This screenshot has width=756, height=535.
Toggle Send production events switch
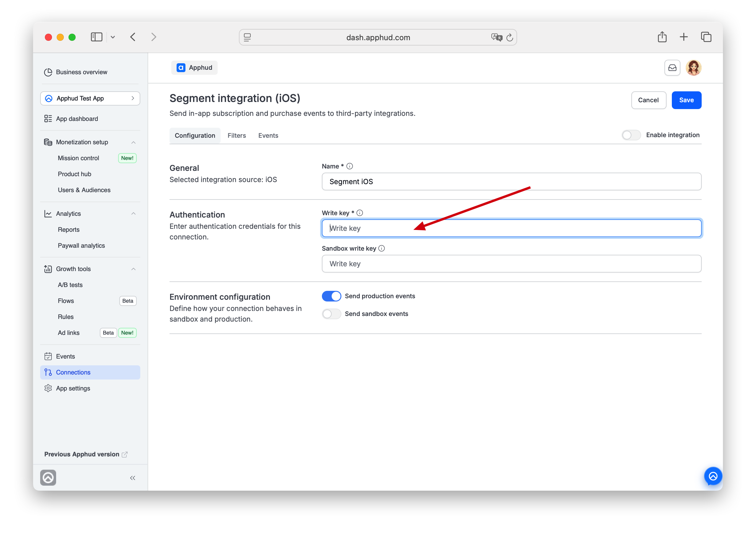331,296
